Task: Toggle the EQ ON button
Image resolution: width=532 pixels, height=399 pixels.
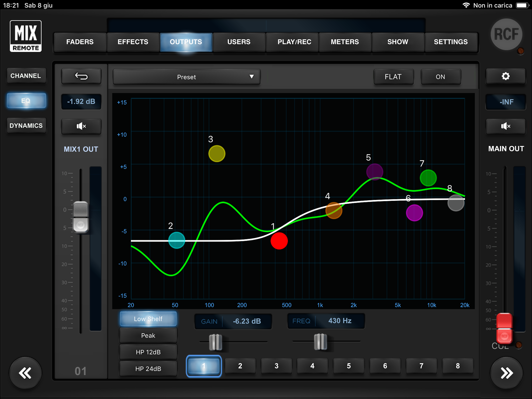Action: [x=440, y=77]
